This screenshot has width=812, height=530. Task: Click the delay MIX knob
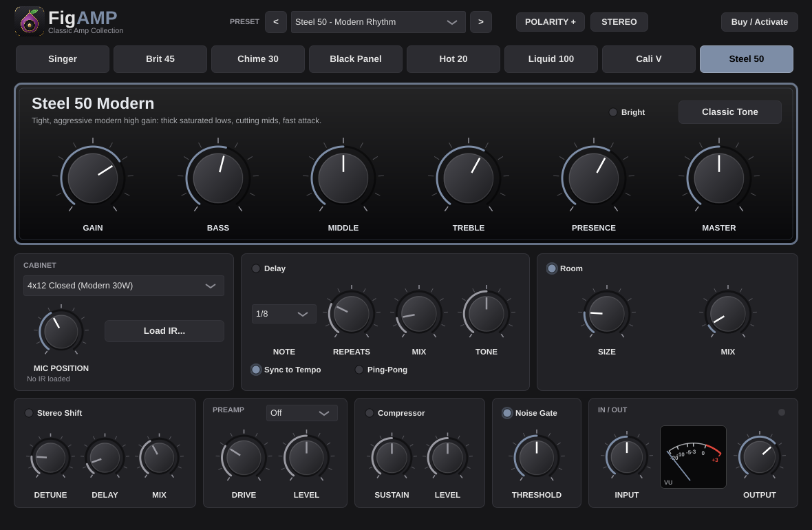(419, 313)
